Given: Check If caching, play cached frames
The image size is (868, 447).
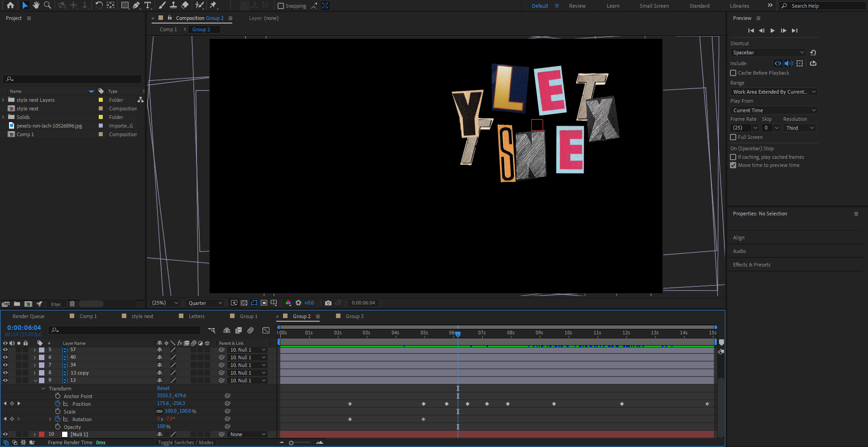Looking at the screenshot, I should [x=733, y=157].
